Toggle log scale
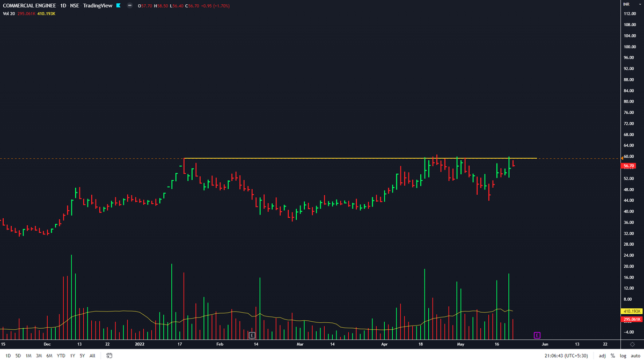 623,355
